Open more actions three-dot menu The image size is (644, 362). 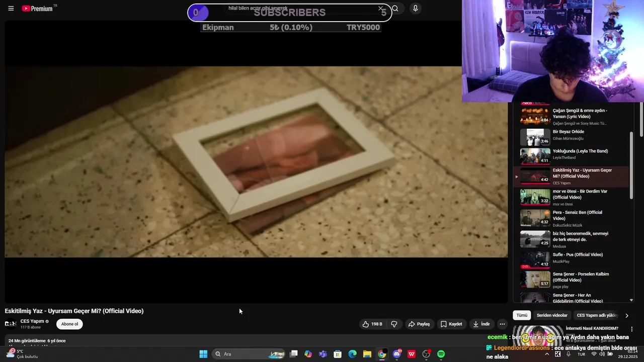(x=502, y=324)
